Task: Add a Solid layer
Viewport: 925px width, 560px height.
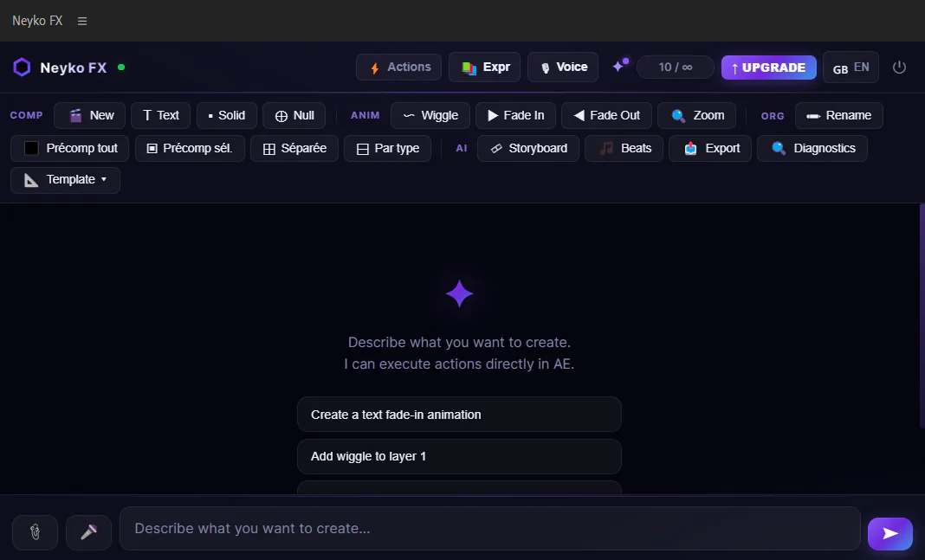Action: tap(227, 115)
